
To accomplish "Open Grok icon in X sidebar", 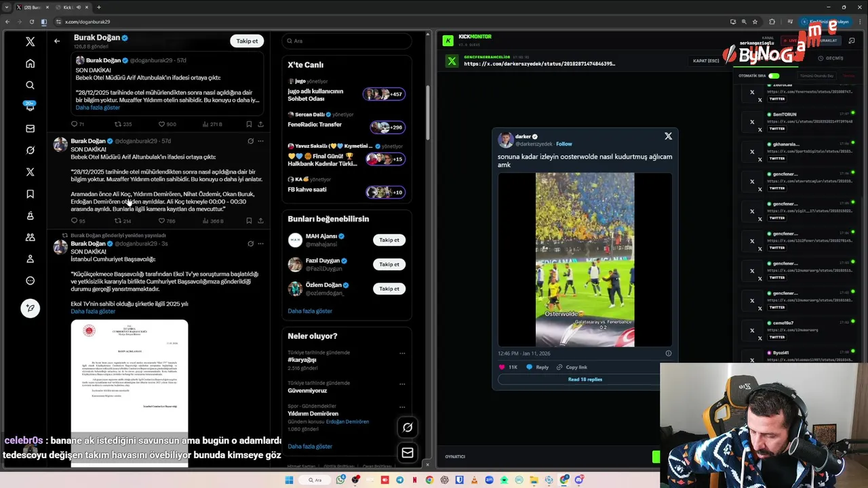I will pos(30,150).
